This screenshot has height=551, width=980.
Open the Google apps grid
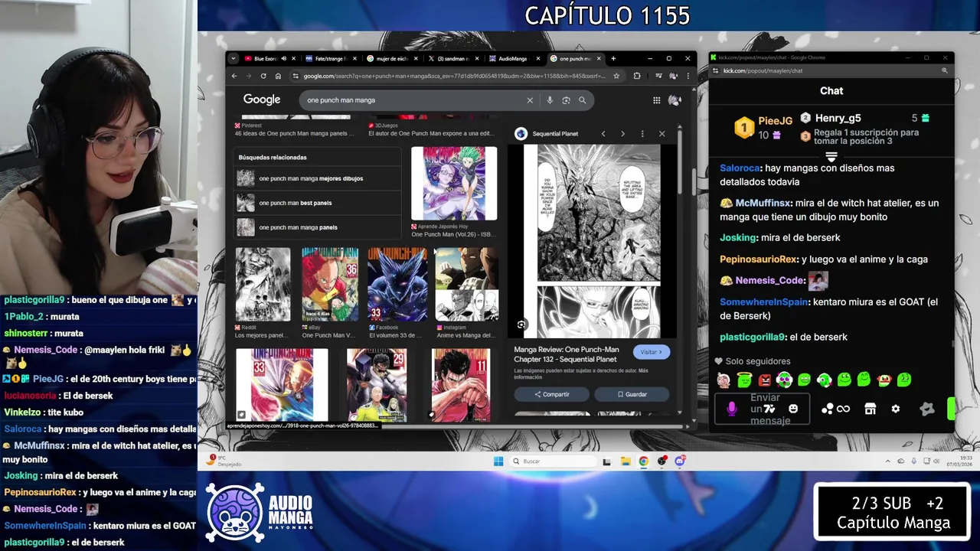pos(656,100)
